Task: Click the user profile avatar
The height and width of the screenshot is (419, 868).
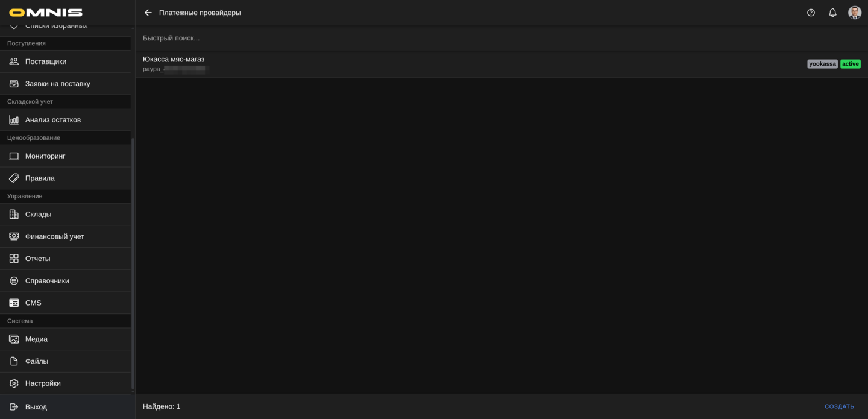Action: click(x=854, y=13)
